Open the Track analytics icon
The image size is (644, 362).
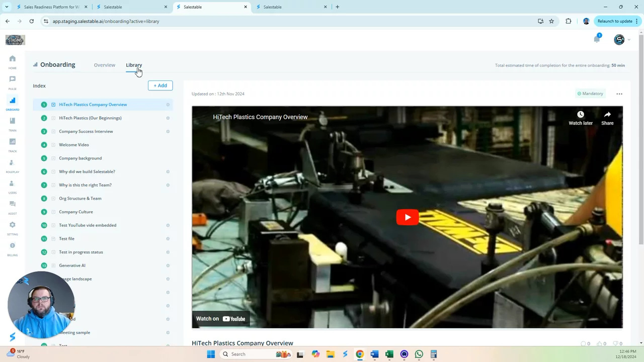(x=13, y=142)
